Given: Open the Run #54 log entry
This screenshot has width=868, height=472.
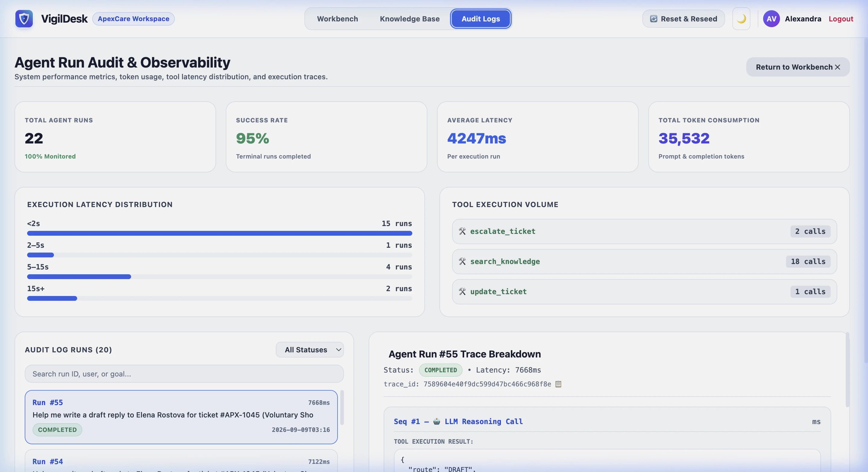Looking at the screenshot, I should coord(181,461).
